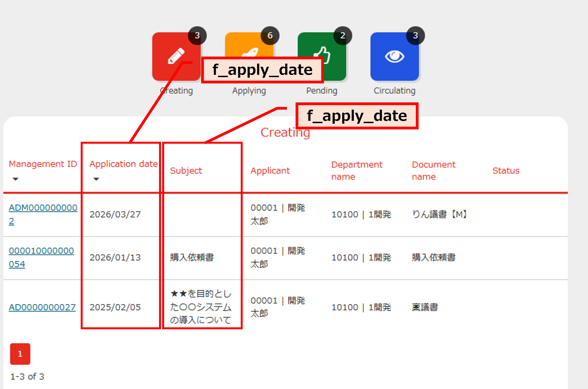Select department 10100 | 1開発 in 2026/01/13 row
The height and width of the screenshot is (389, 588).
[x=361, y=257]
